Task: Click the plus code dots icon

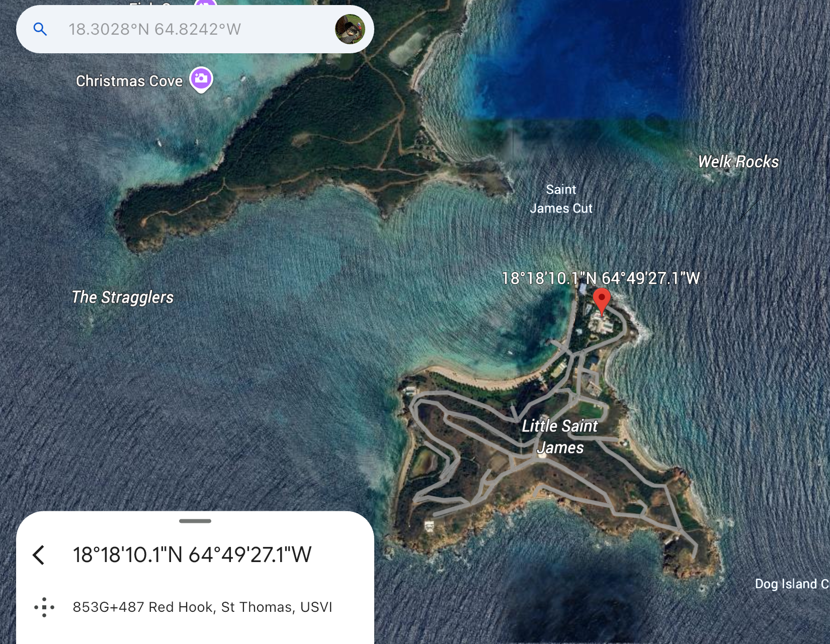Action: point(44,607)
